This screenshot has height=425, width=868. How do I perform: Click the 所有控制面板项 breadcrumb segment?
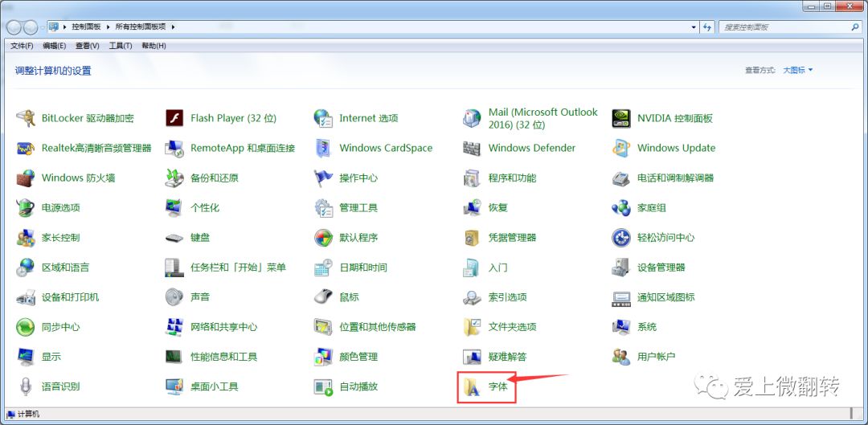click(x=141, y=27)
